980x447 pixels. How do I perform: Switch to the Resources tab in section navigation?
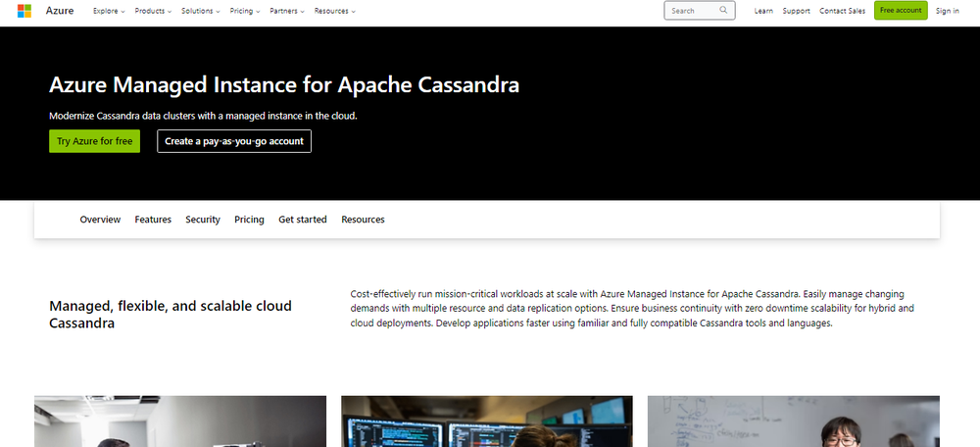click(364, 220)
